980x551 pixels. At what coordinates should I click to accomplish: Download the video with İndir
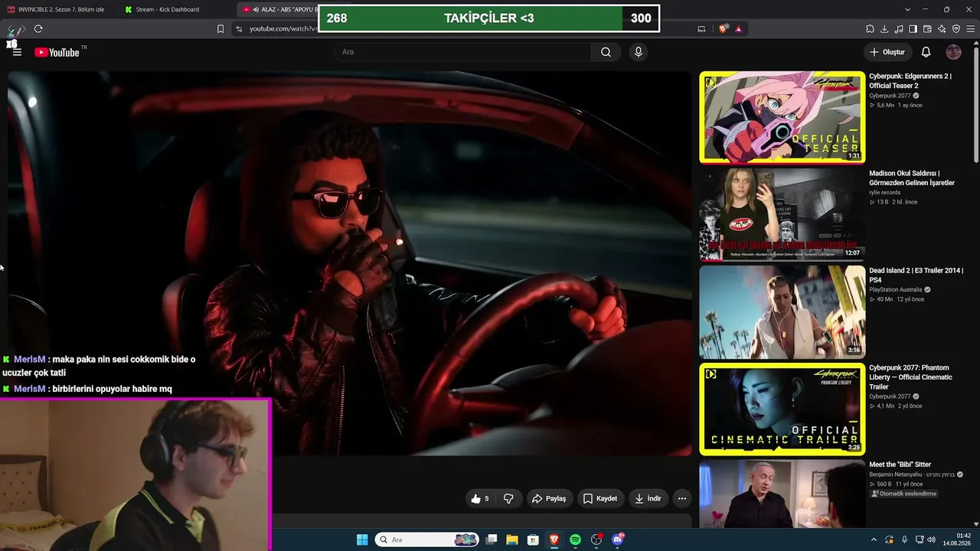click(648, 498)
